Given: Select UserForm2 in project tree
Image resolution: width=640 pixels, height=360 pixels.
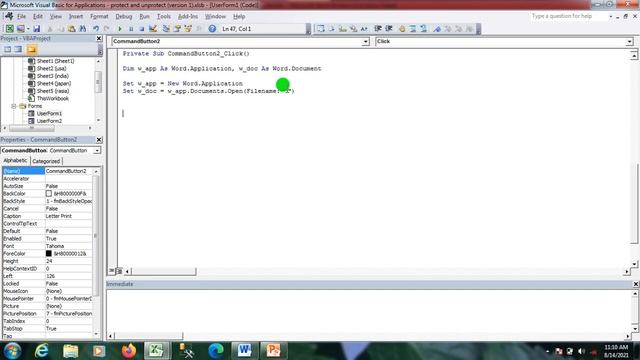Looking at the screenshot, I should click(x=49, y=121).
